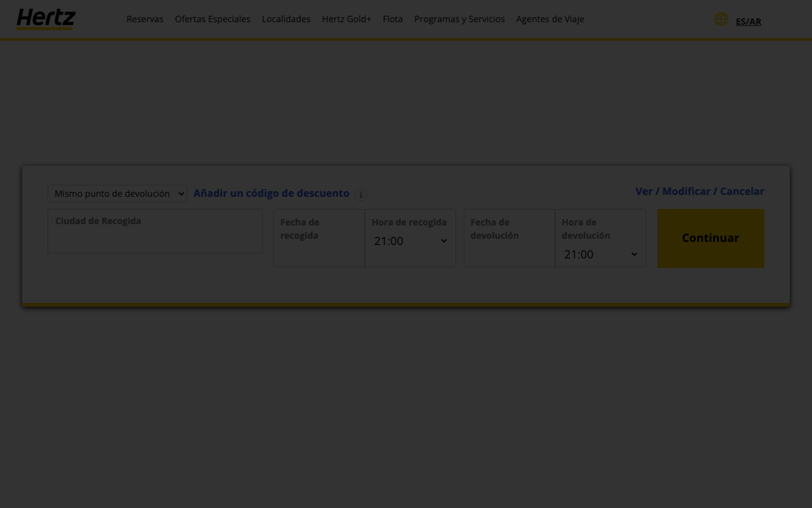Switch language using the ES/AR link
This screenshot has height=508, width=812.
(749, 21)
